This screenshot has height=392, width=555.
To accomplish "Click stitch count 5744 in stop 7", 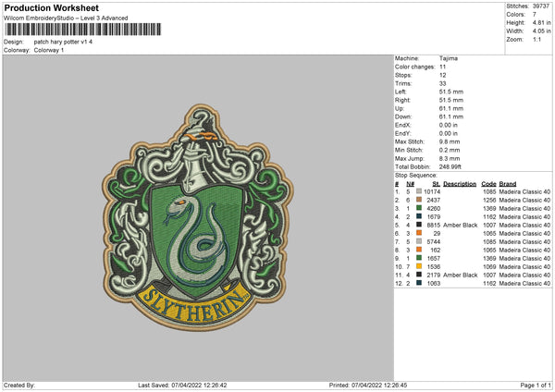I will tap(434, 241).
